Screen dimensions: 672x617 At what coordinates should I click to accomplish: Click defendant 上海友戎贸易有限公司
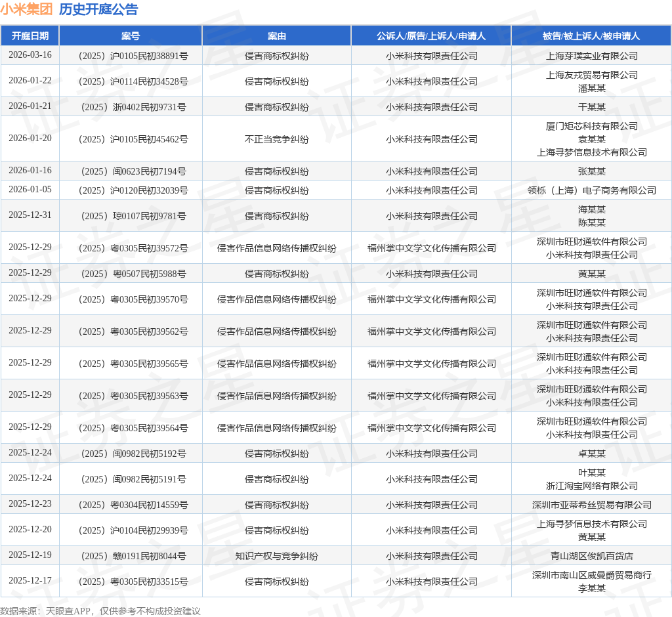[x=592, y=75]
